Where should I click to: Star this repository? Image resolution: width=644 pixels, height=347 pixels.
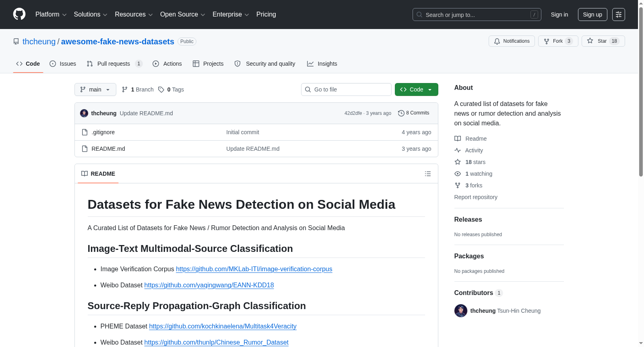click(x=603, y=41)
